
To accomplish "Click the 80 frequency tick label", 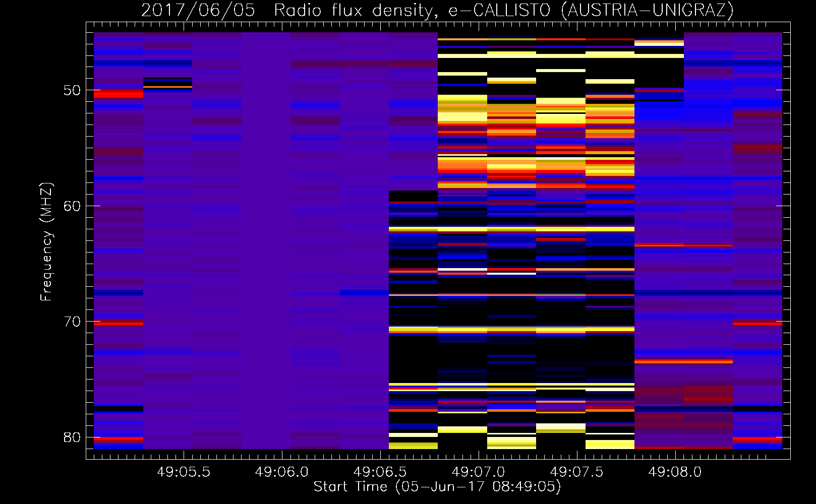I will [72, 437].
